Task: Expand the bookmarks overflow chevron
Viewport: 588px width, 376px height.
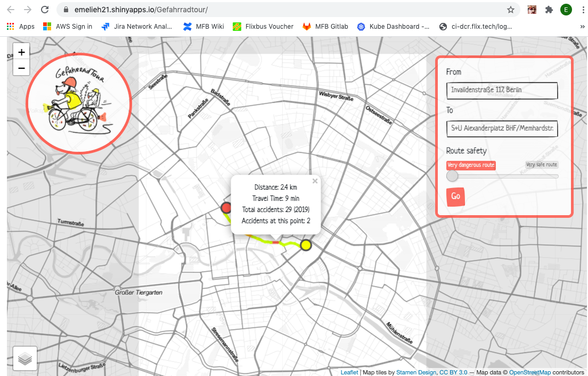Action: tap(582, 27)
